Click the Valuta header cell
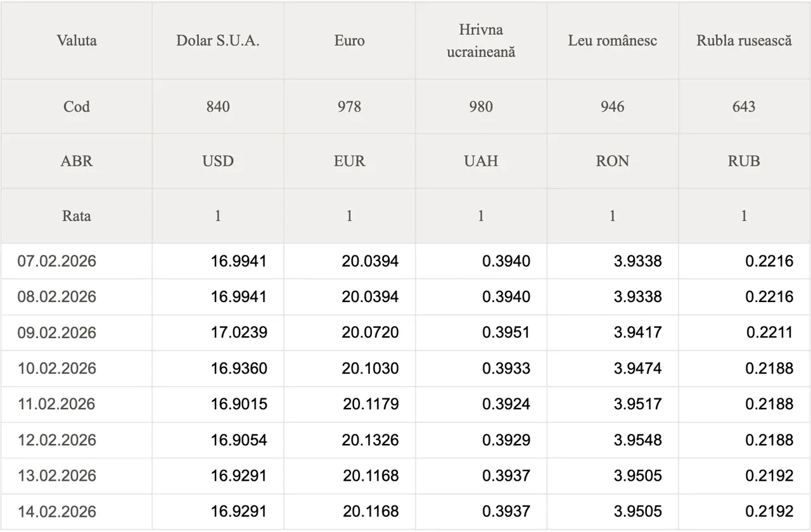The width and height of the screenshot is (811, 532). tap(77, 41)
